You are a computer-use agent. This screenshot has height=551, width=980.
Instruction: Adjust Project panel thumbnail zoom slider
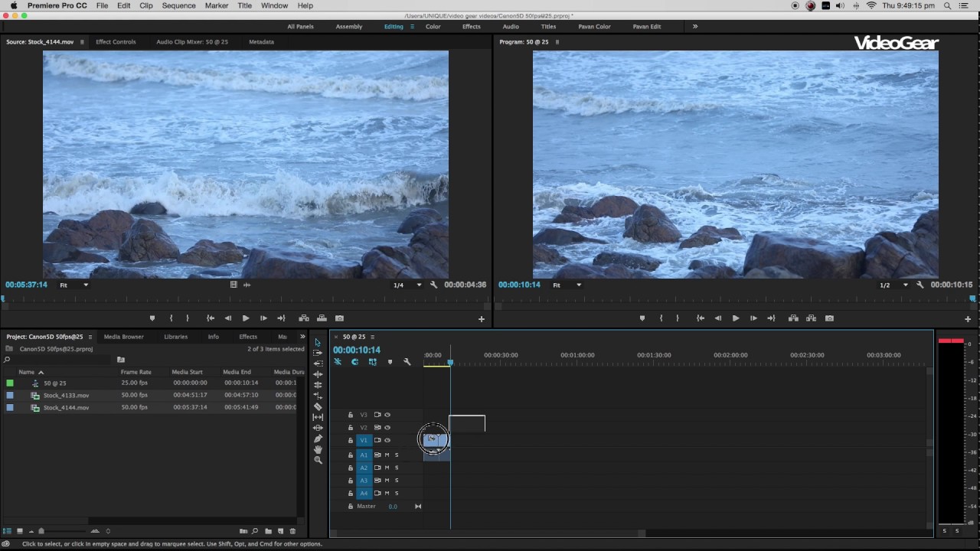(x=41, y=531)
